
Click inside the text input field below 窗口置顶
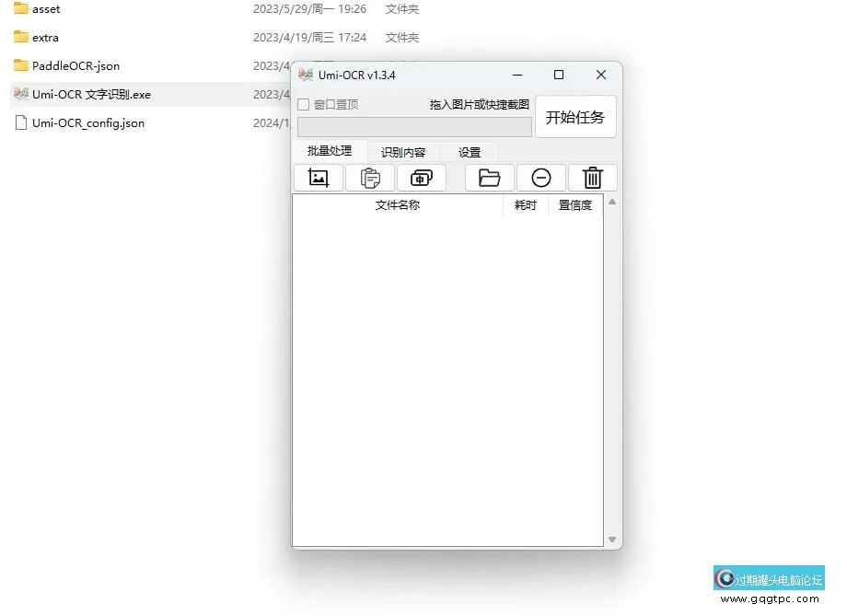tap(413, 126)
